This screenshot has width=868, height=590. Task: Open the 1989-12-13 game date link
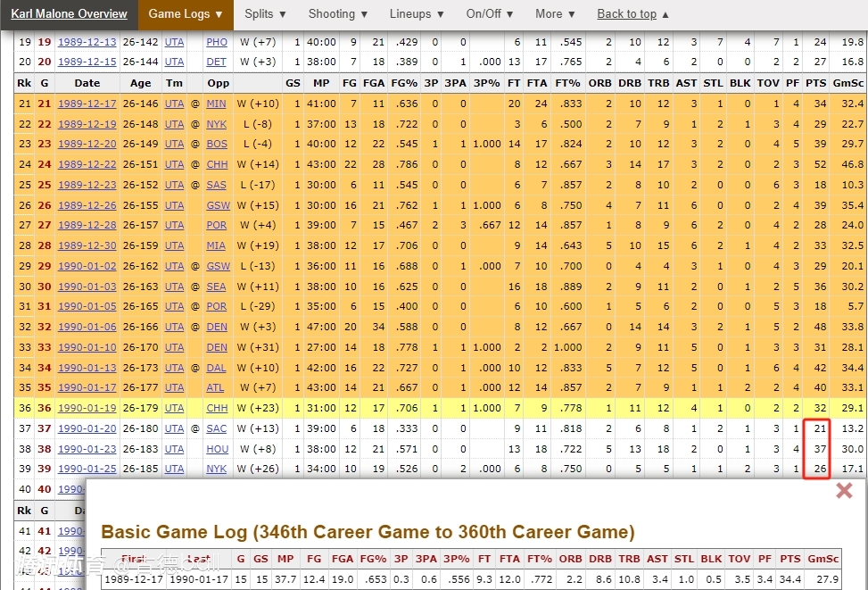[87, 42]
